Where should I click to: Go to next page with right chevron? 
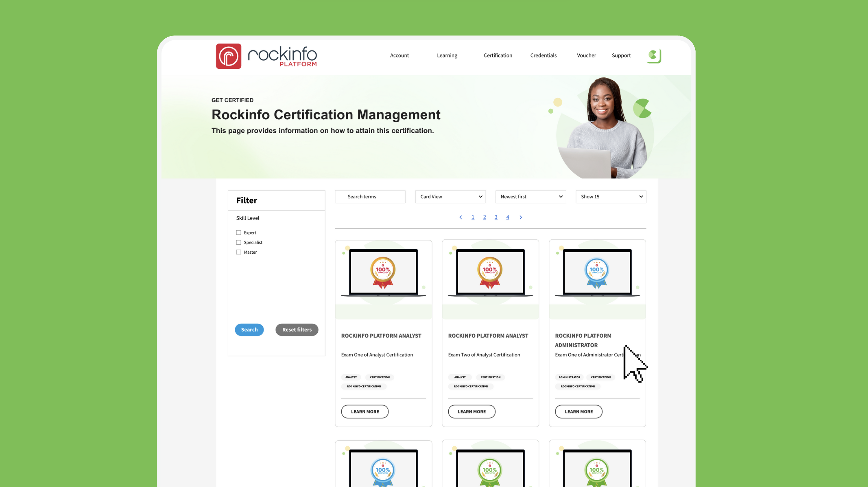click(521, 217)
